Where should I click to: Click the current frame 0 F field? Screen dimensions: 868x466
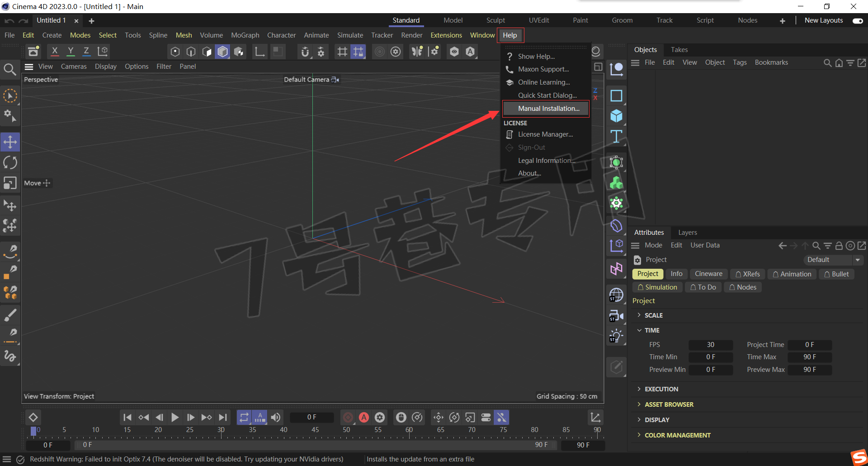pyautogui.click(x=311, y=418)
